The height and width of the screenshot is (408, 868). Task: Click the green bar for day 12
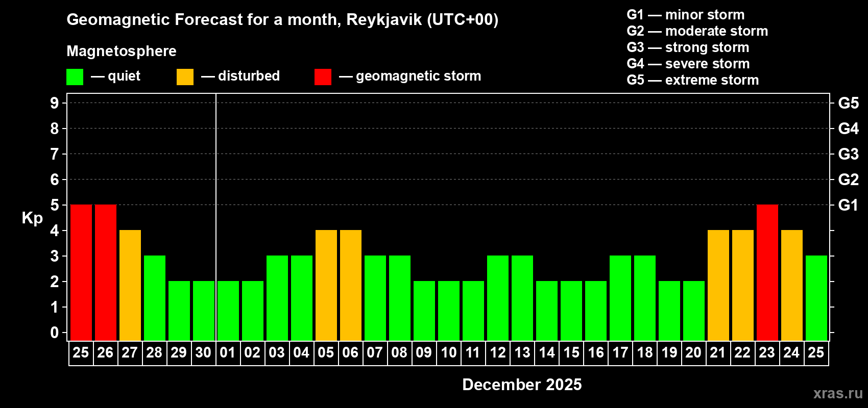point(498,298)
